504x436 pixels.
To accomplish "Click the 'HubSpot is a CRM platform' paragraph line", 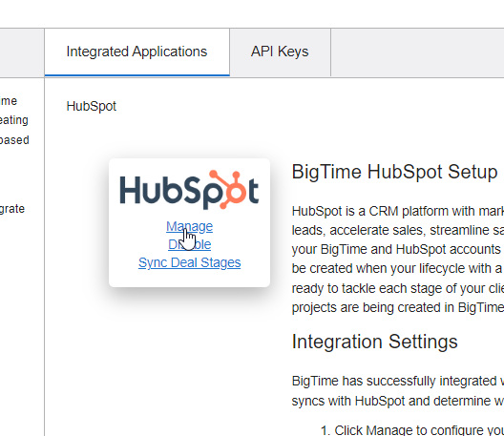I will [398, 212].
